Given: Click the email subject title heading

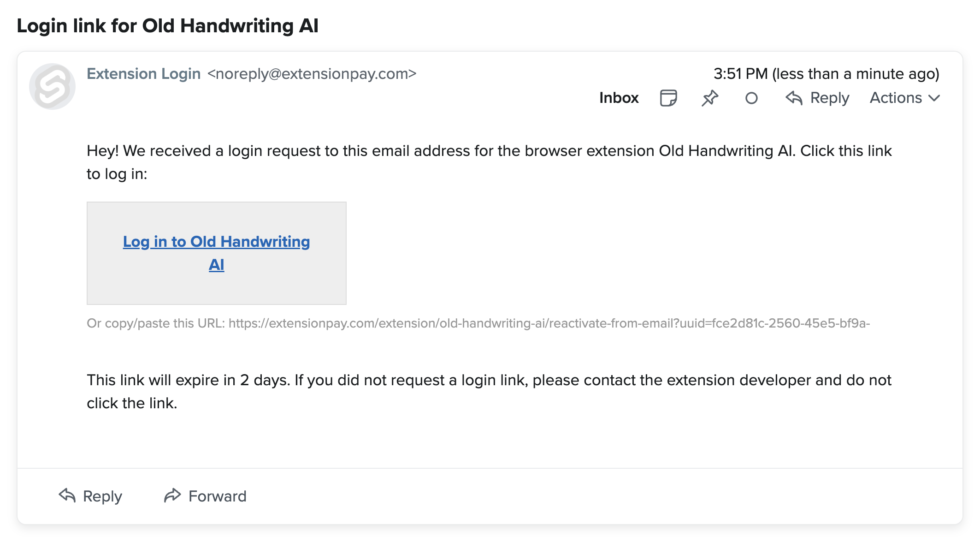Looking at the screenshot, I should point(168,26).
